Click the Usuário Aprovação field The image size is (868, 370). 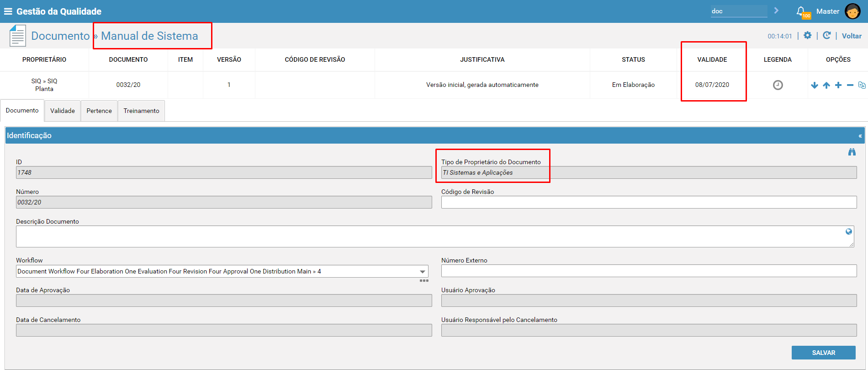click(649, 300)
